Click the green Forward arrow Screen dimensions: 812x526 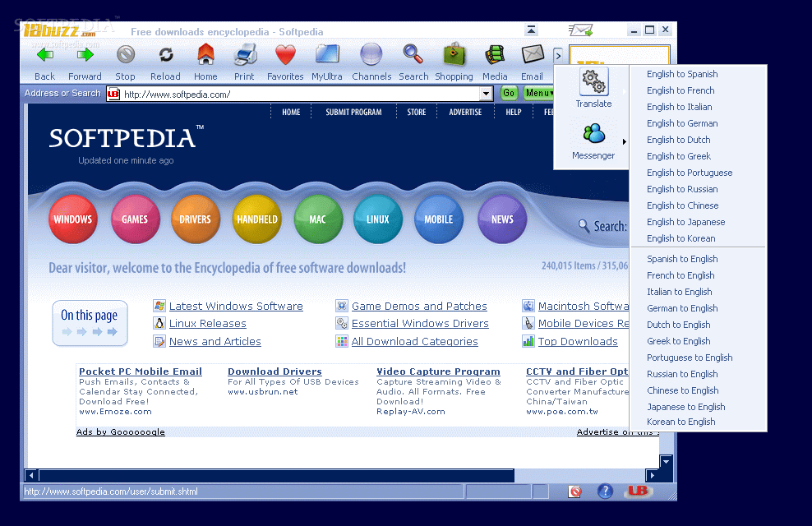[85, 55]
